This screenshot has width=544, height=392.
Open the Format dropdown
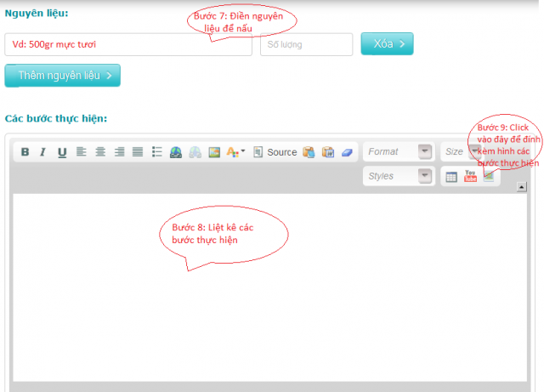tap(399, 151)
